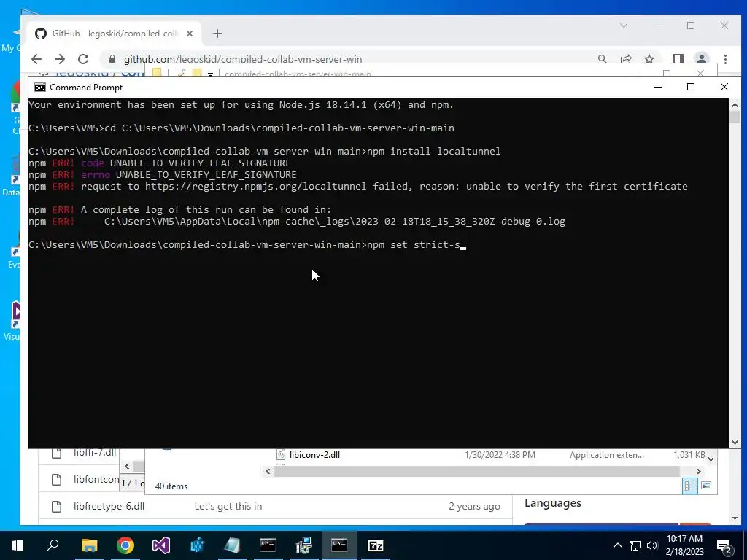This screenshot has width=747, height=560.
Task: Click the Languages heading on GitHub
Action: pos(553,503)
